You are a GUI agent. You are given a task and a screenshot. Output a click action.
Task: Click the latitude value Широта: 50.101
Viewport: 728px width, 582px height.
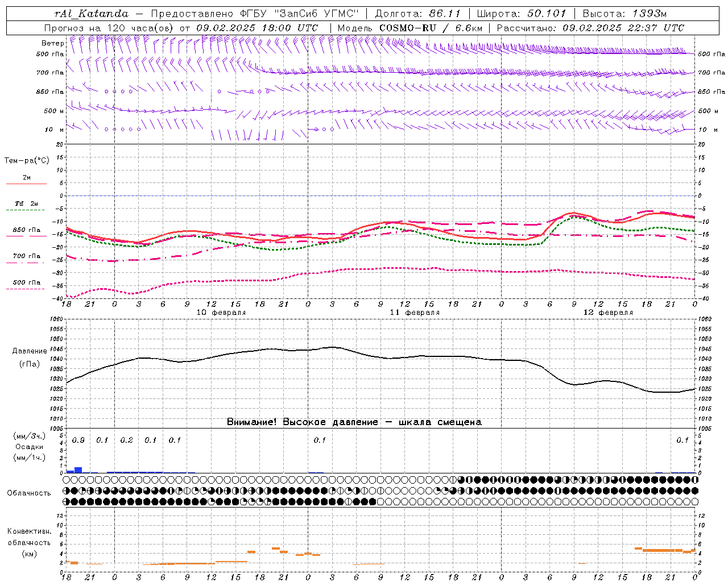coord(522,14)
